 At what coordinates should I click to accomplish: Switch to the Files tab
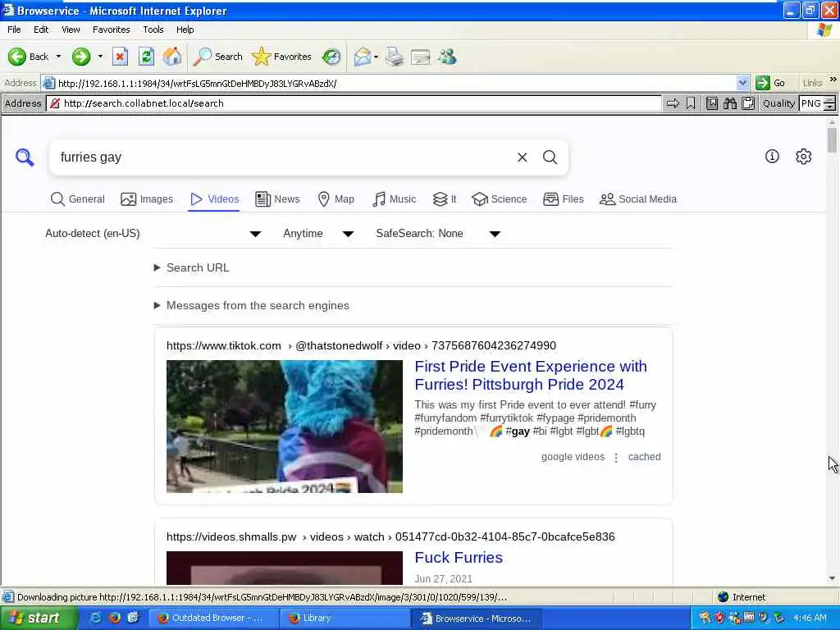pos(563,199)
